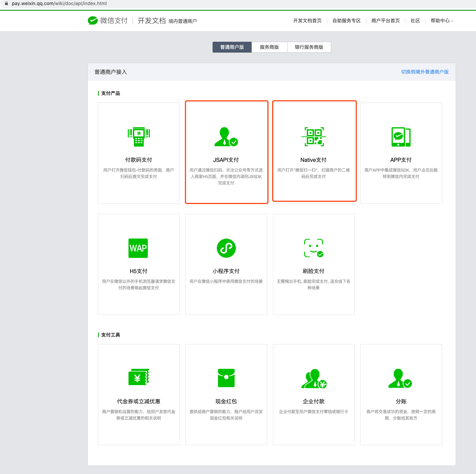
Task: Click the Native支付 QR code icon
Action: coord(314,137)
